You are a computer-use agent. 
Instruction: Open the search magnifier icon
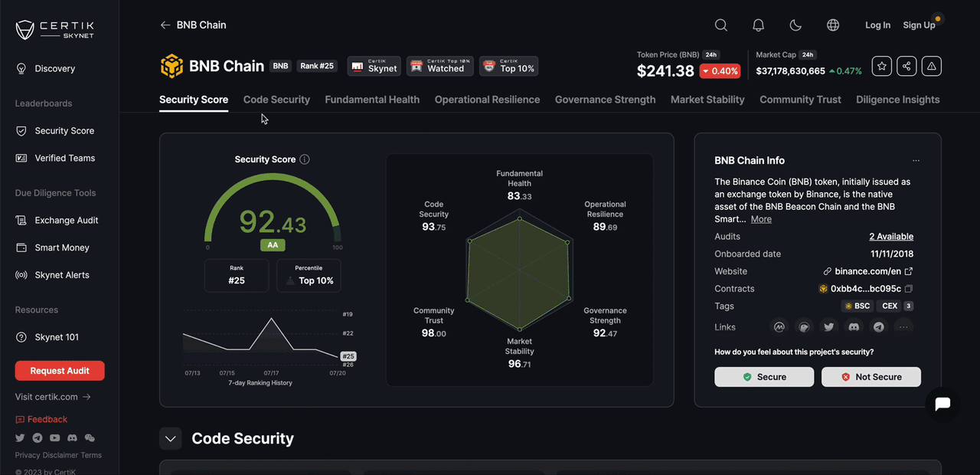(720, 25)
